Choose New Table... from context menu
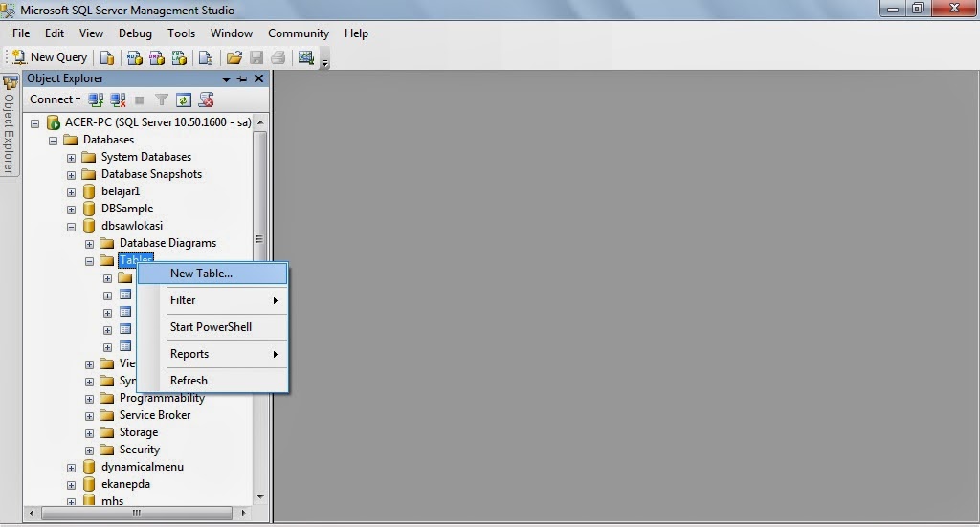The image size is (980, 527). click(212, 274)
